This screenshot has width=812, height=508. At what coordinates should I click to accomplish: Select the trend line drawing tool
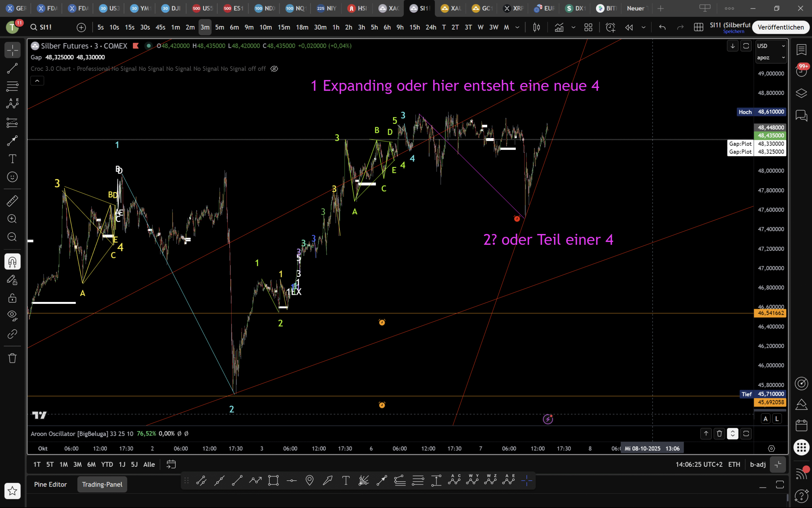coord(12,69)
